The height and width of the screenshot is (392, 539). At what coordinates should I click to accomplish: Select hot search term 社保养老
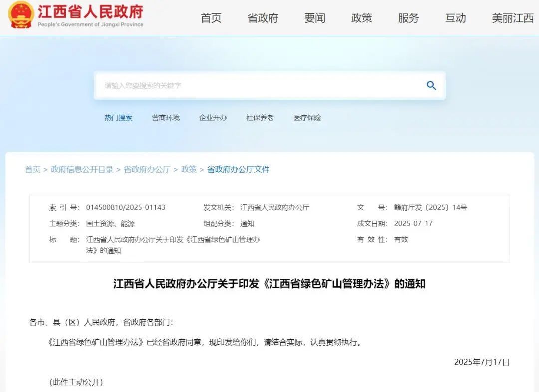click(x=260, y=118)
